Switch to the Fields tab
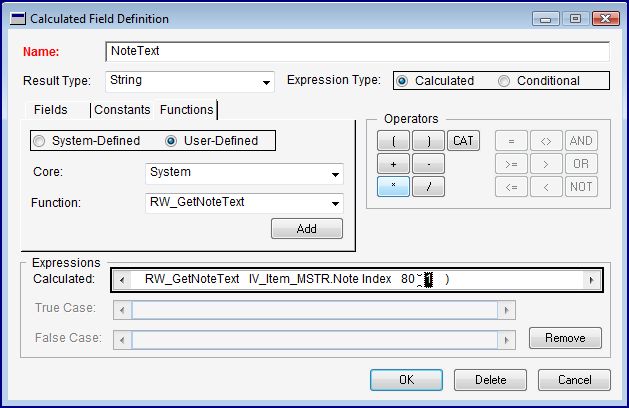The image size is (629, 408). 51,110
